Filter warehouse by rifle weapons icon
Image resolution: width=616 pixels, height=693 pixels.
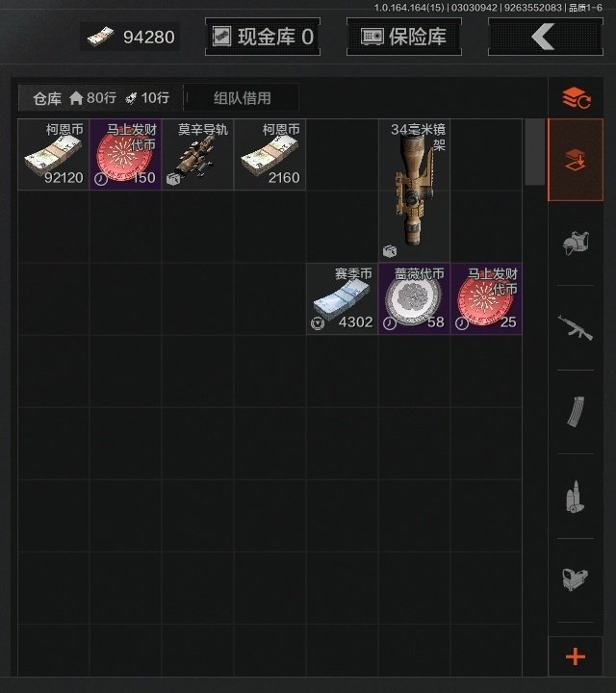576,327
